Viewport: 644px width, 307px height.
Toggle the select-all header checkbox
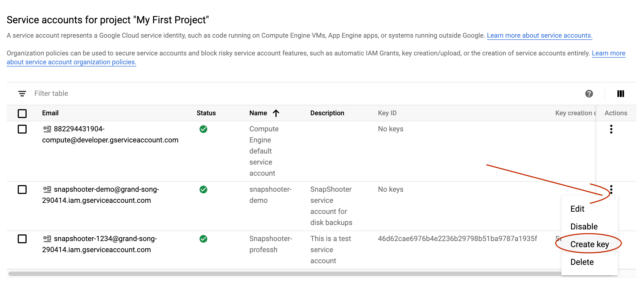coord(22,113)
